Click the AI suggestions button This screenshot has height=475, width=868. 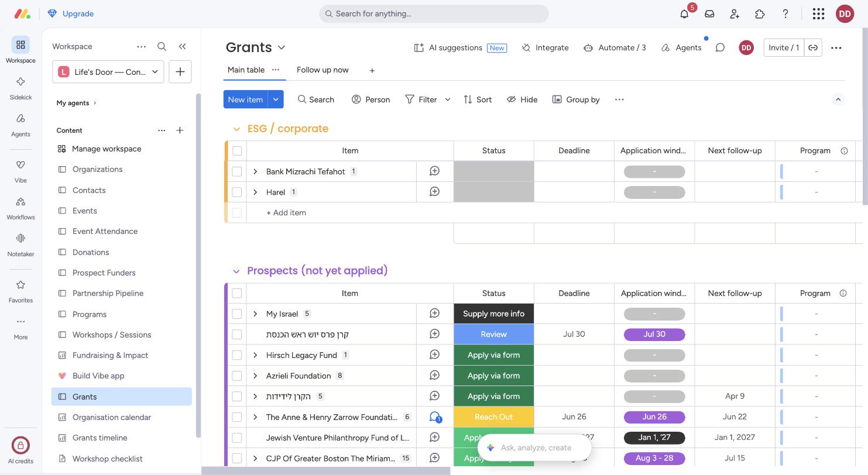460,47
